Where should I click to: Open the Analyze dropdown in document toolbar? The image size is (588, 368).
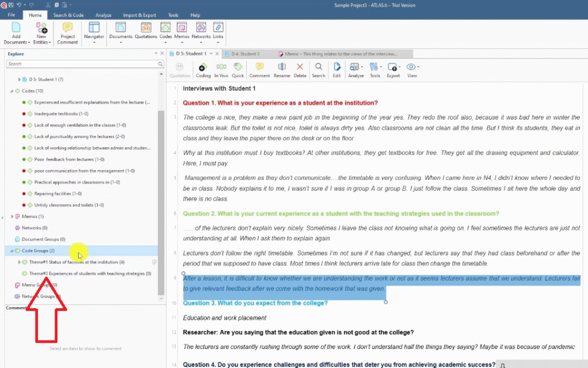356,70
